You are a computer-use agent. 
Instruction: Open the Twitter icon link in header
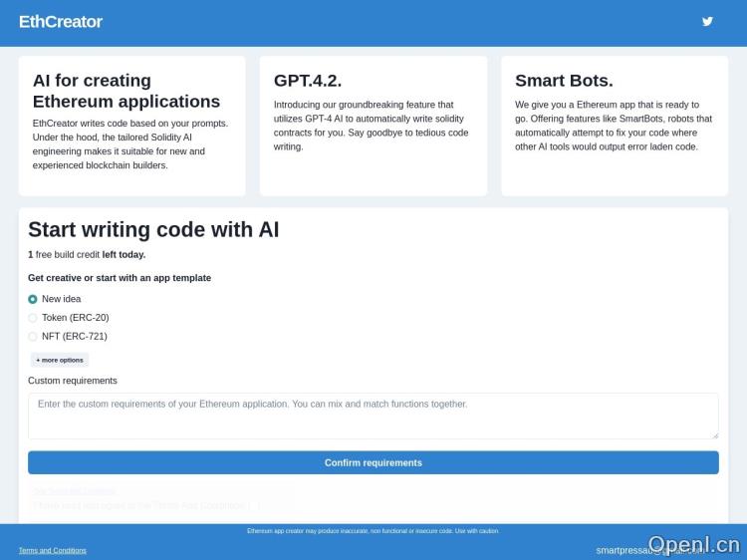(x=707, y=22)
